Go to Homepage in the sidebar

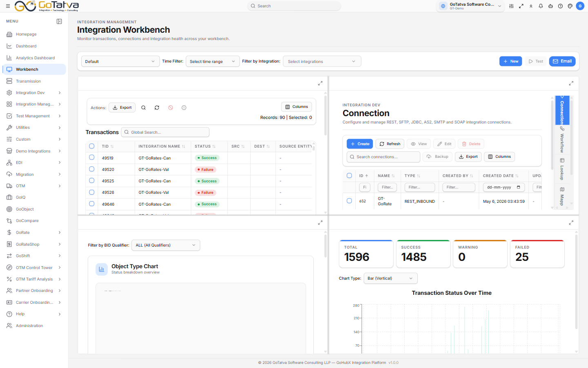(34, 34)
